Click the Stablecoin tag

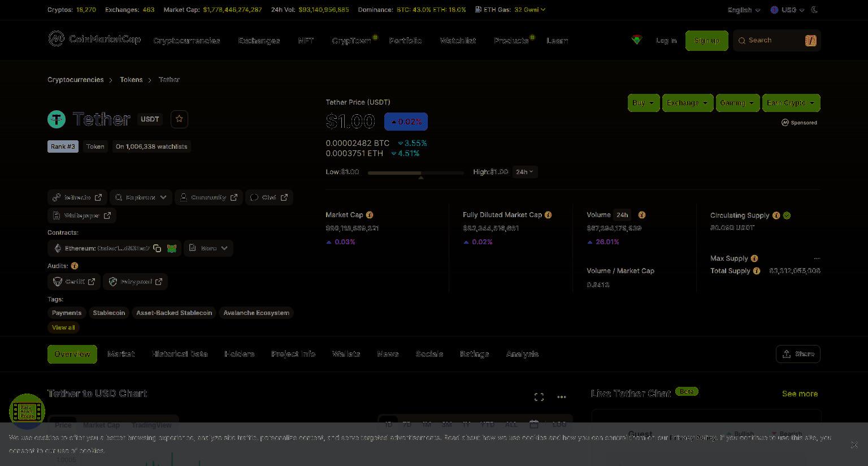tap(109, 313)
